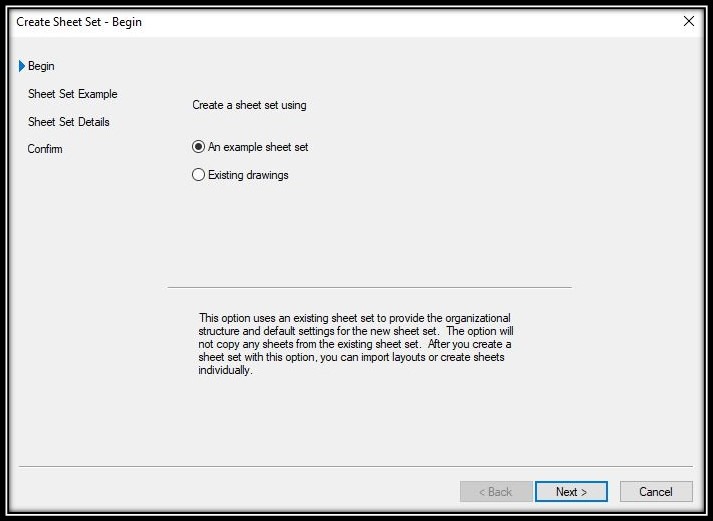Click the disabled < Back button
The width and height of the screenshot is (713, 521).
(x=496, y=491)
